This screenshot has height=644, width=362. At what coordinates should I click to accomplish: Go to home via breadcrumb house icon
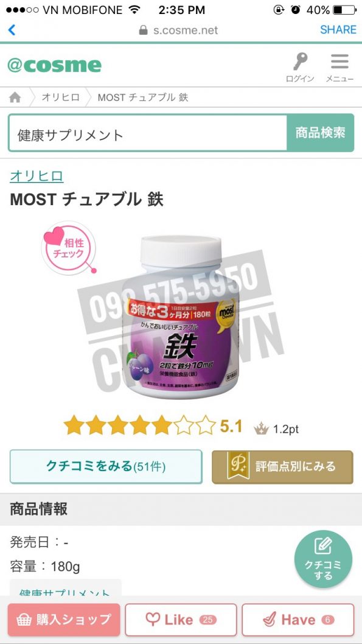pyautogui.click(x=15, y=97)
